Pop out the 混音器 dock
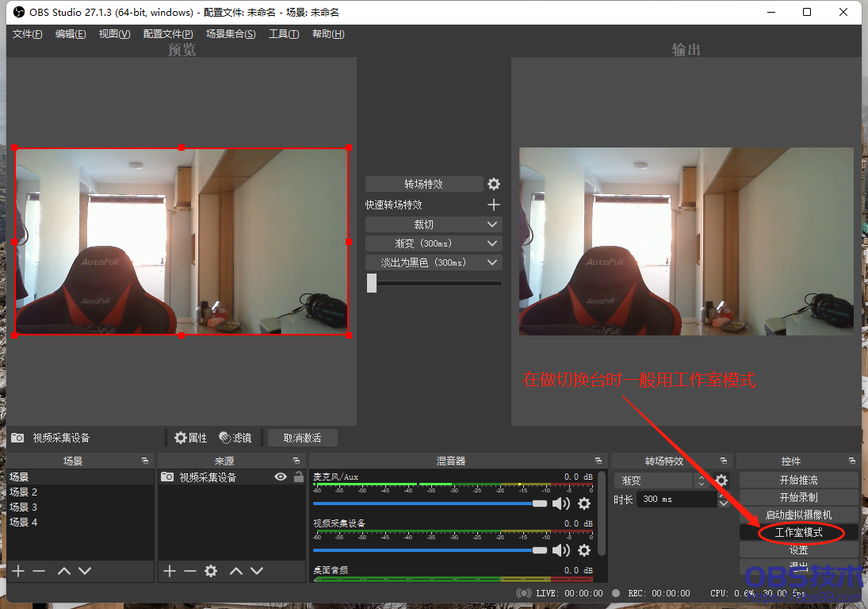This screenshot has width=868, height=609. tap(598, 461)
